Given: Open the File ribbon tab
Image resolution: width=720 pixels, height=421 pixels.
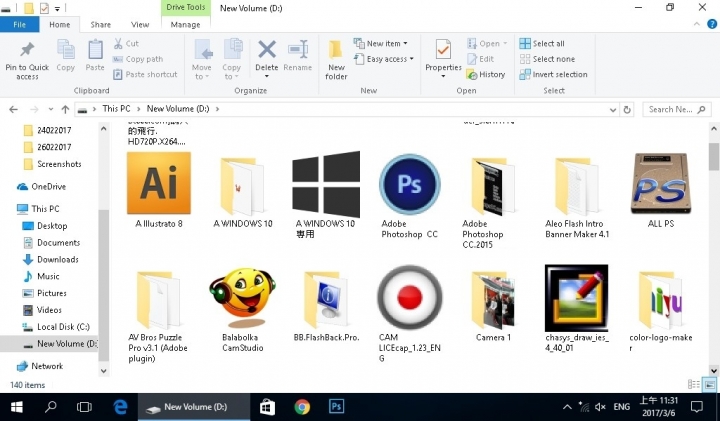Looking at the screenshot, I should pyautogui.click(x=19, y=24).
